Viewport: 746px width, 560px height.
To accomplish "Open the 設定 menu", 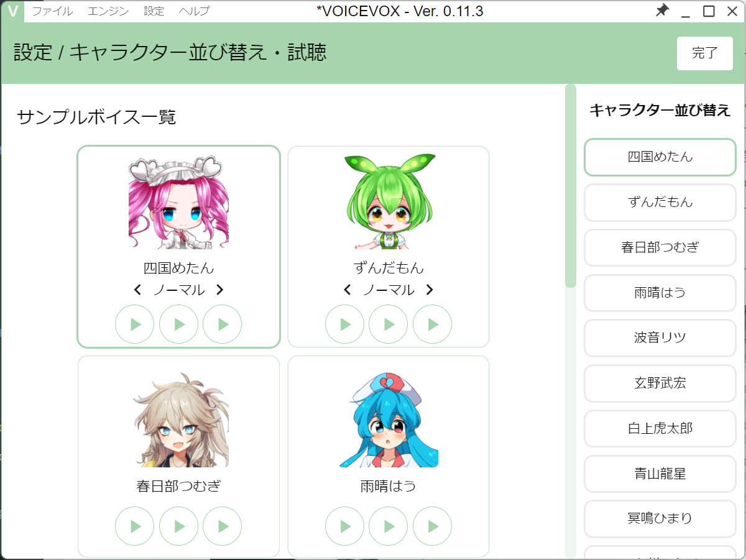I will [x=154, y=11].
